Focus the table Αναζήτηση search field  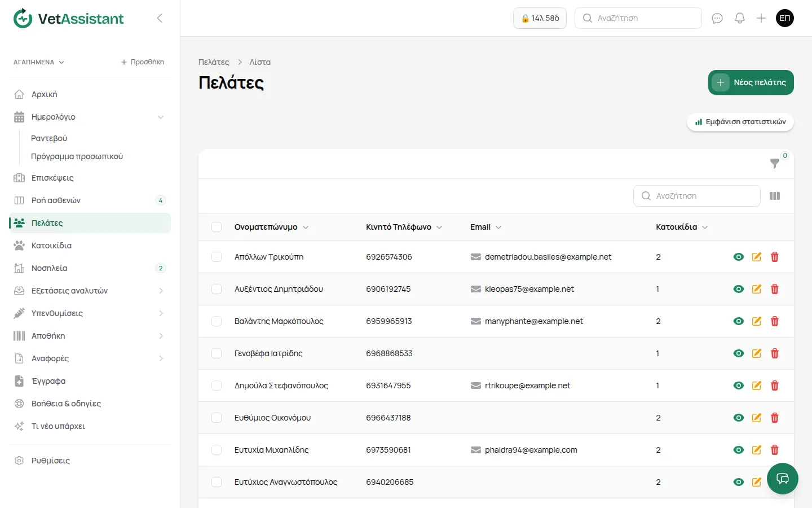[697, 196]
